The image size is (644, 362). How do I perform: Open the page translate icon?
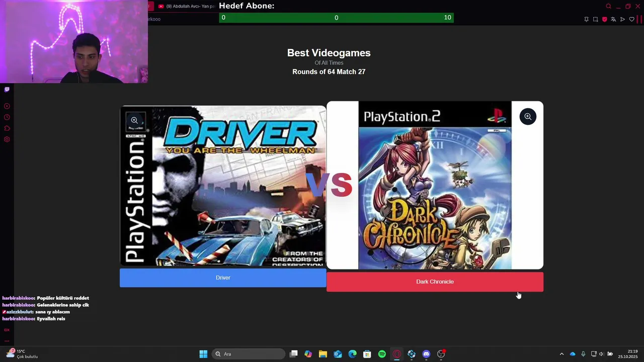point(613,19)
